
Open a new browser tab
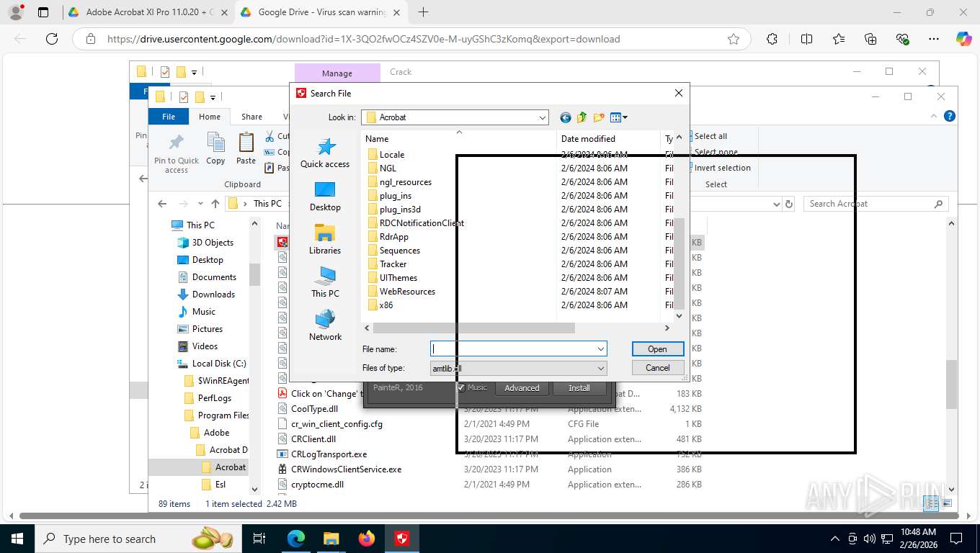click(423, 12)
